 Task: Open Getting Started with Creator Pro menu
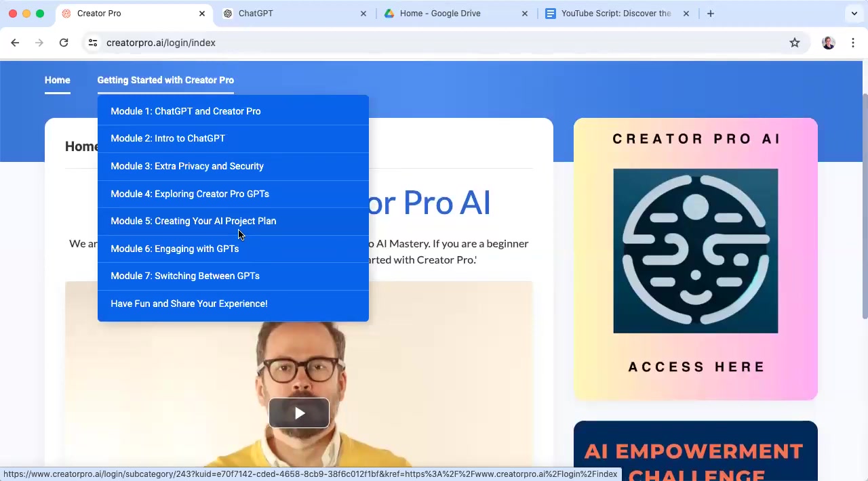point(165,80)
